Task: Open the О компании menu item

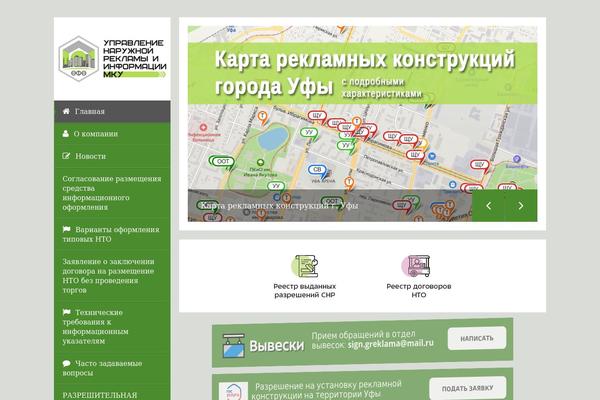Action: 112,134
